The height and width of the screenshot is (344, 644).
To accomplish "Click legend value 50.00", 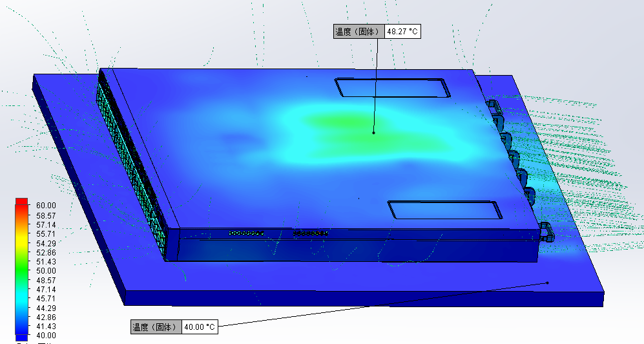I will point(46,271).
